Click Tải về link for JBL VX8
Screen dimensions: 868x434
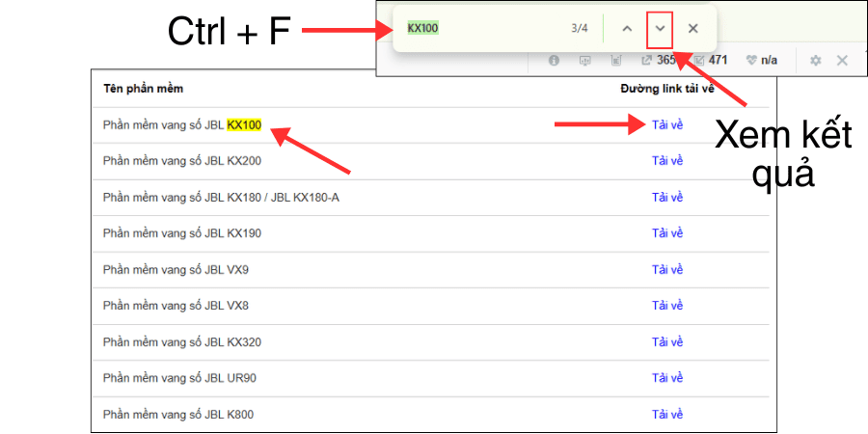(x=667, y=306)
